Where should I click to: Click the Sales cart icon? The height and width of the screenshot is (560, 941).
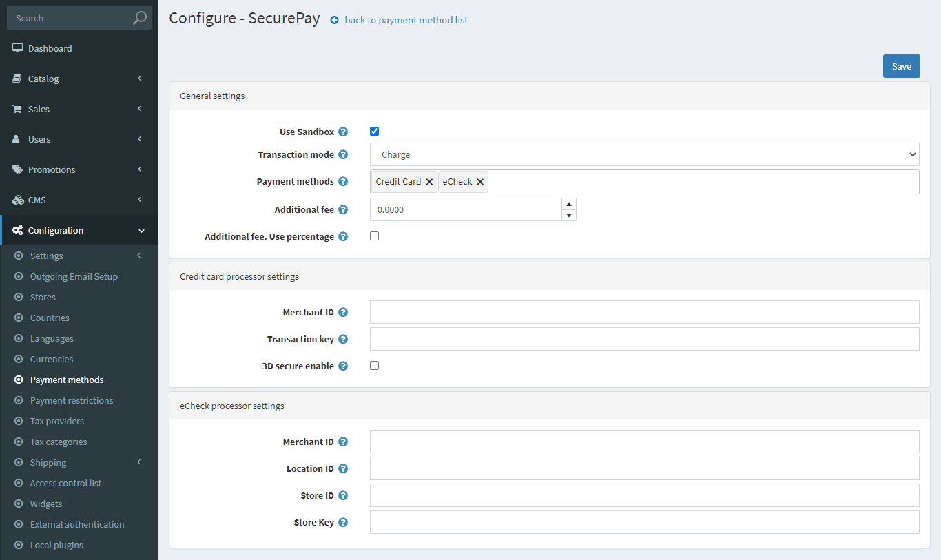17,109
